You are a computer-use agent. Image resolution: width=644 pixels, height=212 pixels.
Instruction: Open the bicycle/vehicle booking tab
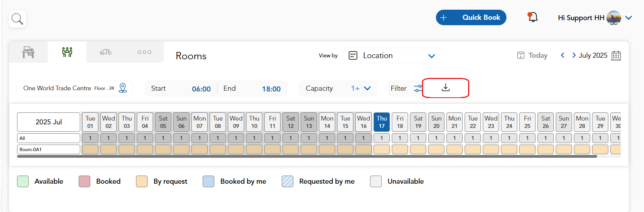106,52
